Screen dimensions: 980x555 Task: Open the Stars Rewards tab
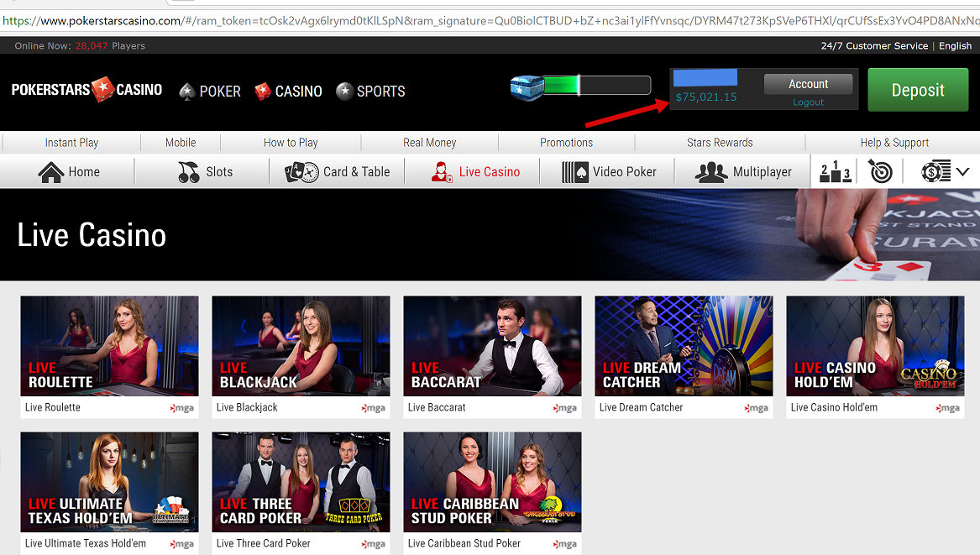tap(720, 143)
